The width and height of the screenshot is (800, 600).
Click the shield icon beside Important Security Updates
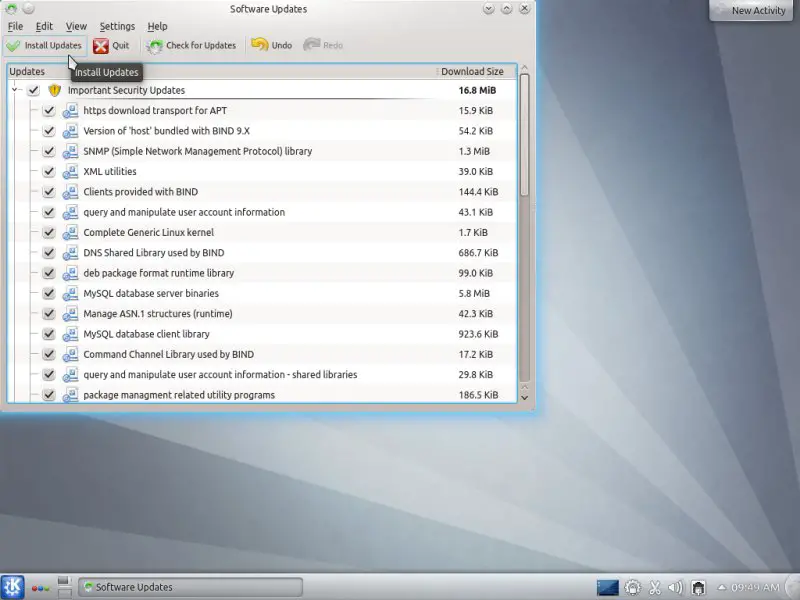[55, 90]
